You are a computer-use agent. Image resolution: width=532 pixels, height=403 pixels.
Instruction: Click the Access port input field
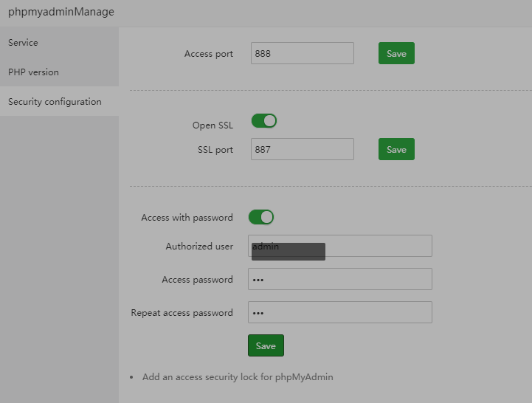(x=302, y=53)
